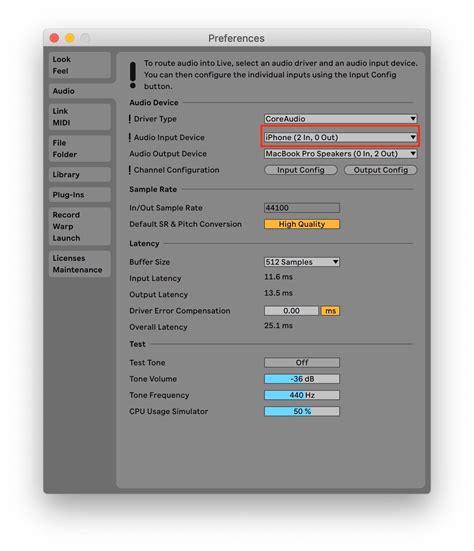Click the Input Config button
474x551 pixels.
(301, 170)
